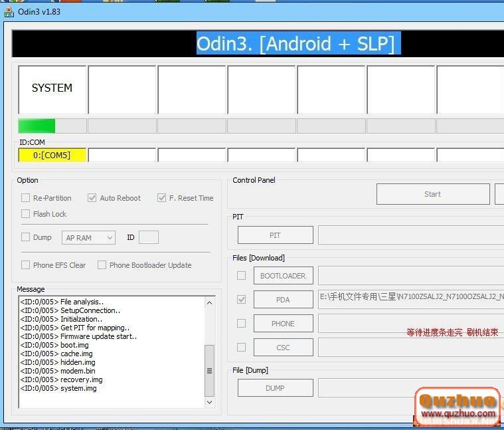The width and height of the screenshot is (504, 430).
Task: Click the DUMP button
Action: tap(275, 388)
